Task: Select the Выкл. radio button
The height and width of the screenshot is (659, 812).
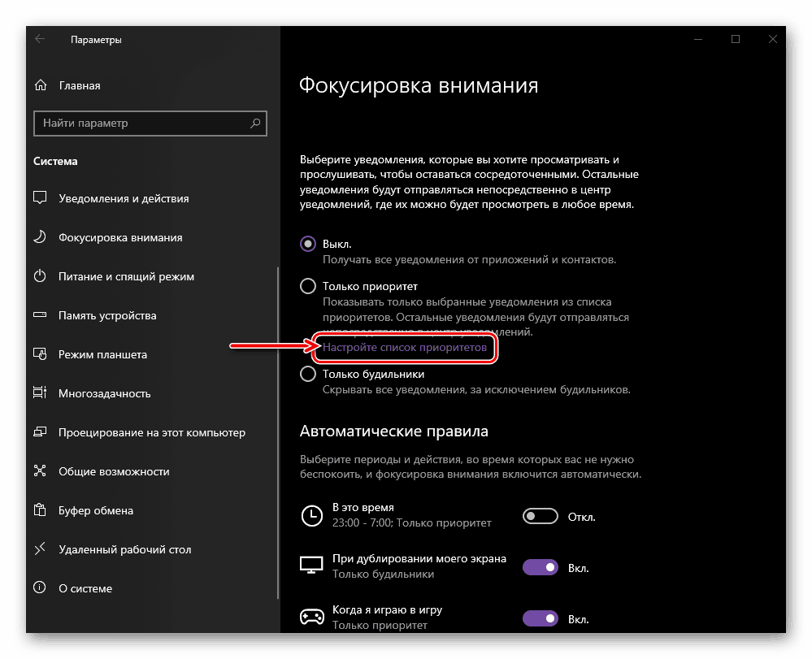Action: (308, 244)
